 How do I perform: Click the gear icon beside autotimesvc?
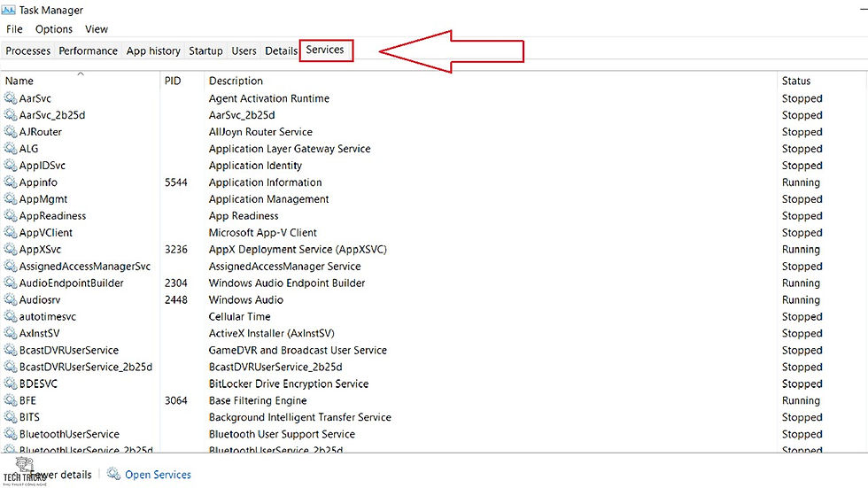click(x=11, y=316)
